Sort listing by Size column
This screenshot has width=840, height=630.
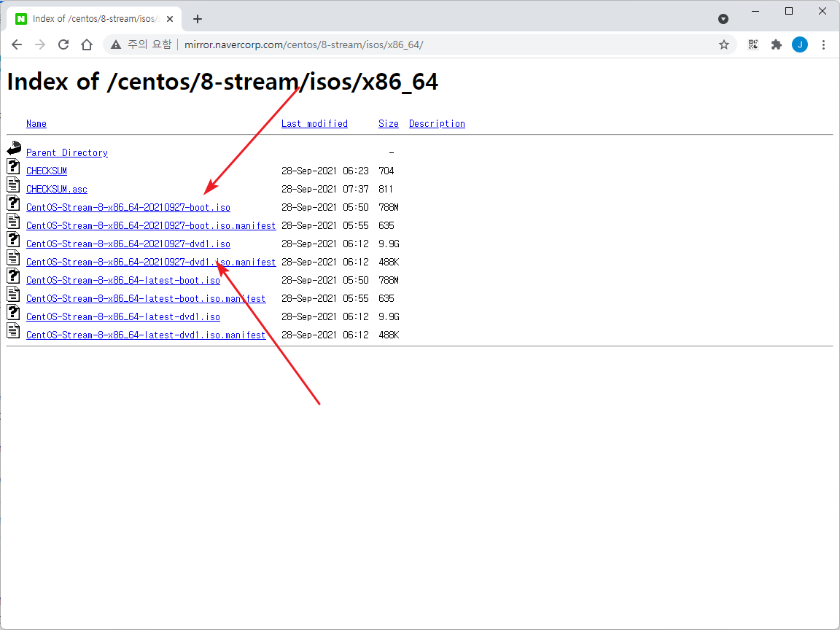389,124
